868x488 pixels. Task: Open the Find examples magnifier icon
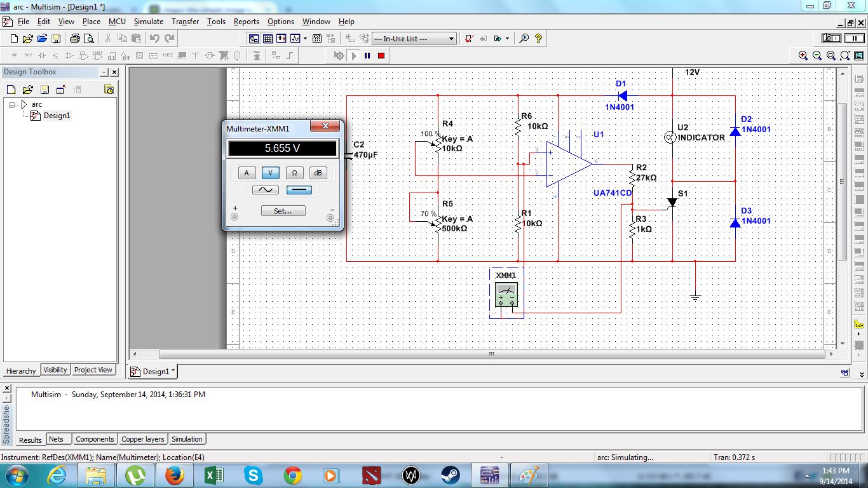pyautogui.click(x=524, y=39)
